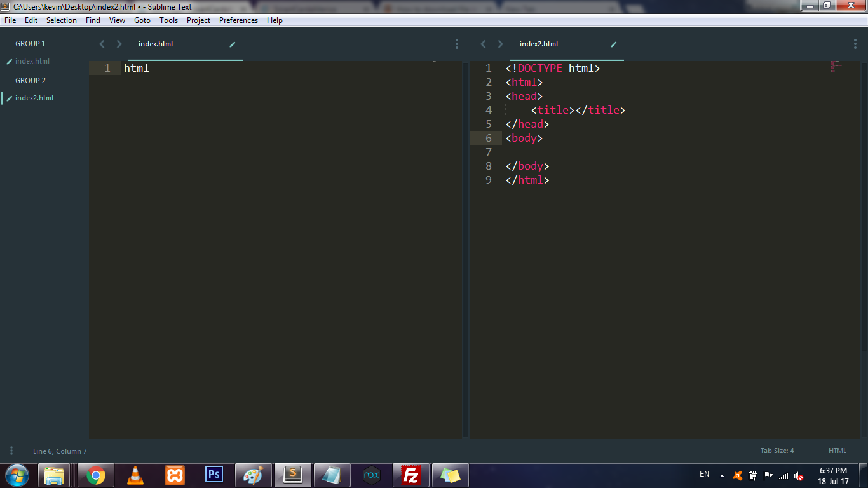
Task: Click the closing </body> tag on line 8
Action: 527,166
